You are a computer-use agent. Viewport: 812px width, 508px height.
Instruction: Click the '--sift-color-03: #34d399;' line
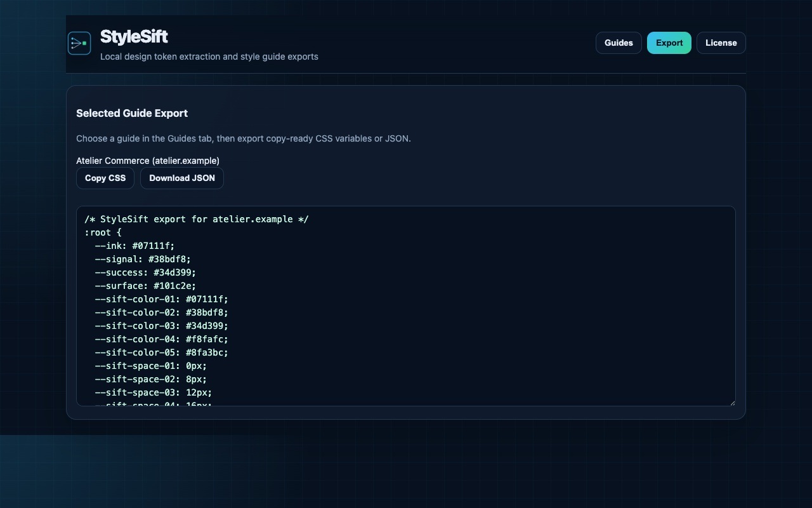(162, 326)
